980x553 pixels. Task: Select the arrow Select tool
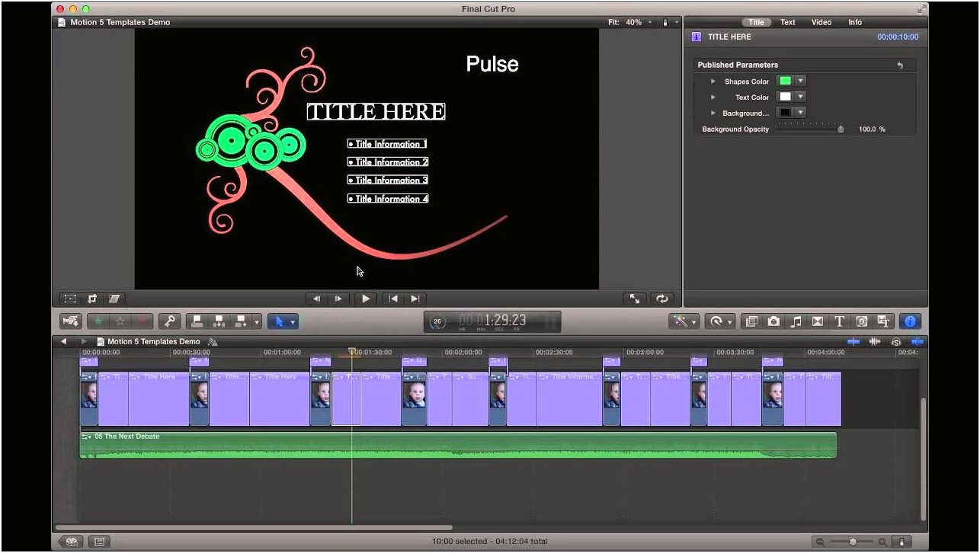[x=279, y=321]
